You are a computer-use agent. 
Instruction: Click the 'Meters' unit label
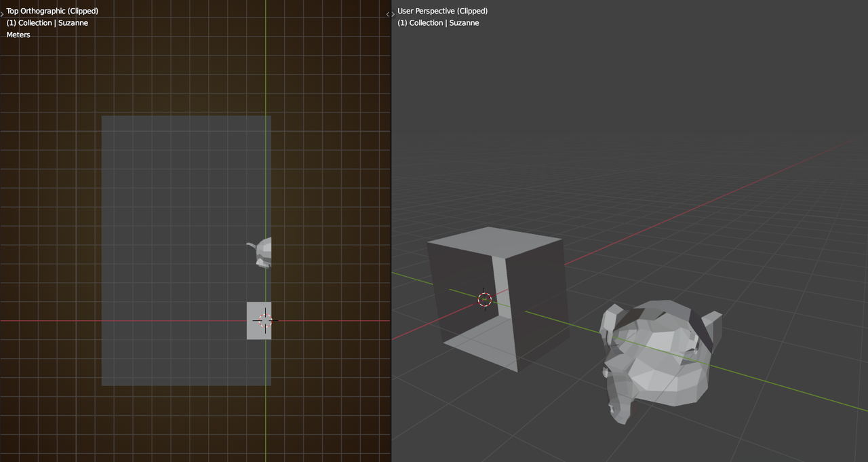(18, 35)
